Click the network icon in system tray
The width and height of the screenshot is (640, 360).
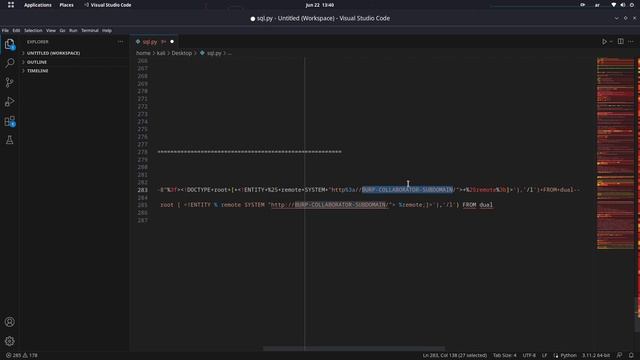click(x=613, y=5)
